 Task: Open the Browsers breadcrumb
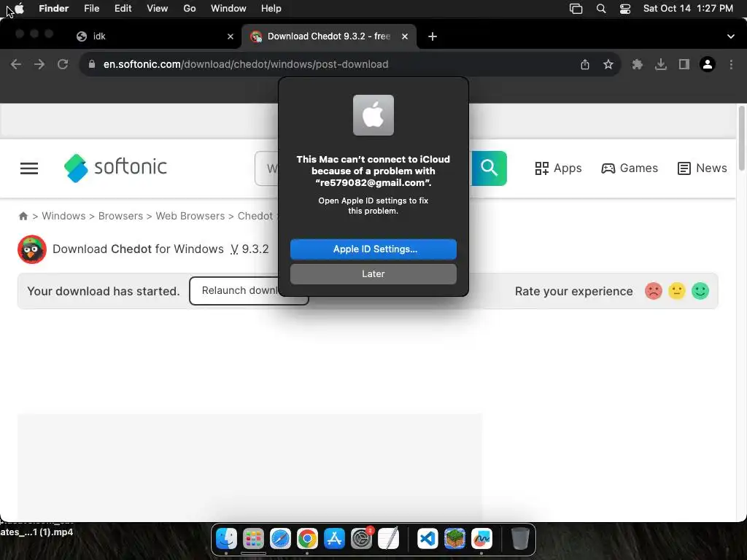coord(120,216)
